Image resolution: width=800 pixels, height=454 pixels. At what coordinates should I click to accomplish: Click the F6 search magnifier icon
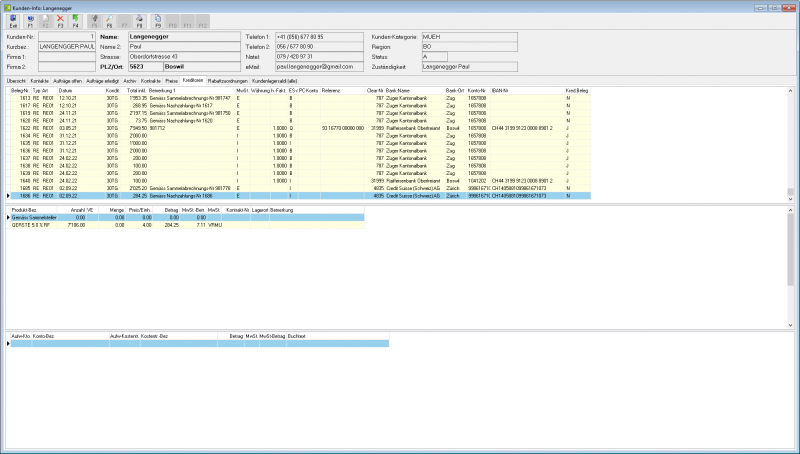(x=109, y=21)
